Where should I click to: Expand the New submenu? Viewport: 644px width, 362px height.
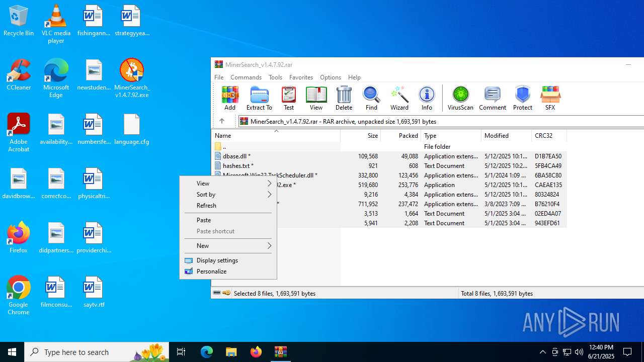228,246
